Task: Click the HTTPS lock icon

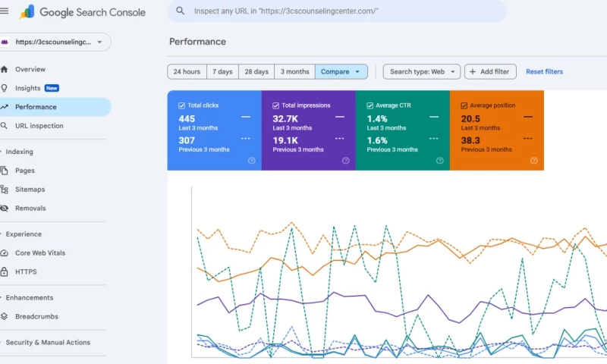Action: tap(5, 271)
